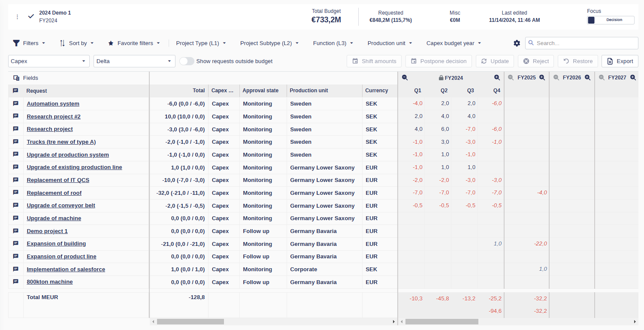The width and height of the screenshot is (644, 330).
Task: Open the Filters dropdown
Action: pyautogui.click(x=29, y=43)
